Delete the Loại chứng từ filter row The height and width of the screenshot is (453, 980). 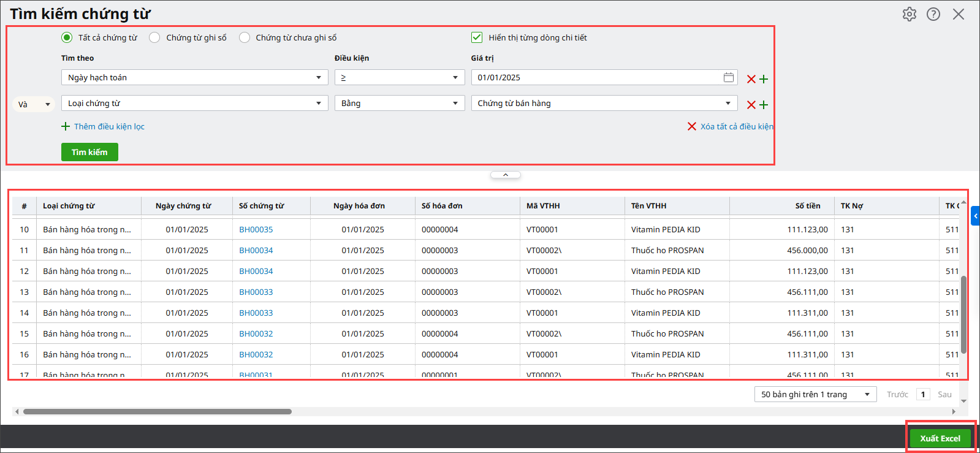click(751, 105)
